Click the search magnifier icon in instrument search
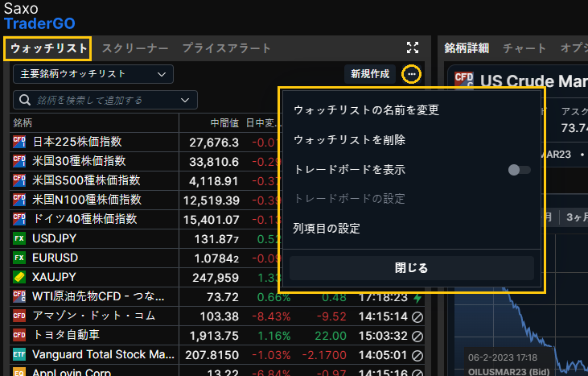This screenshot has width=588, height=376. pos(25,100)
